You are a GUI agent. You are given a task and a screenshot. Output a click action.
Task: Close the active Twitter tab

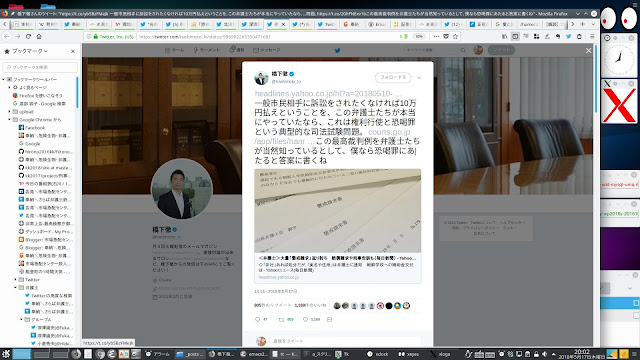pos(283,24)
